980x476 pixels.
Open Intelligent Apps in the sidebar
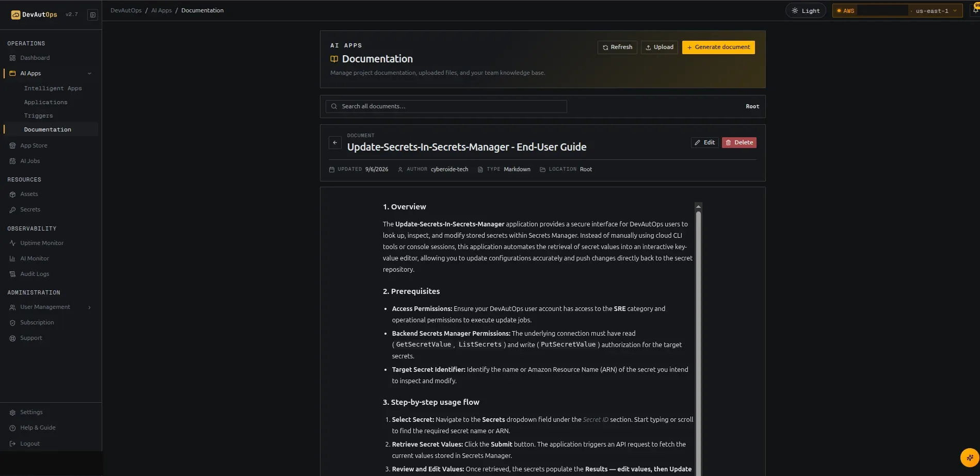click(53, 89)
